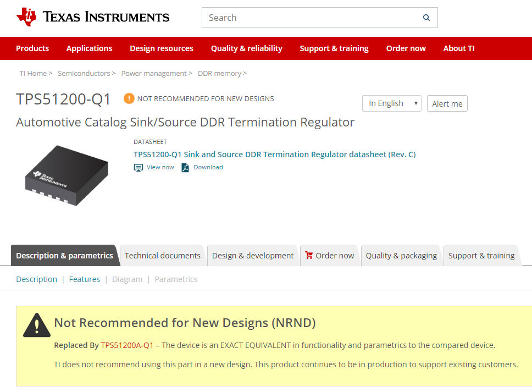Switch to the Order now tab
Image resolution: width=532 pixels, height=392 pixels.
[x=329, y=256]
